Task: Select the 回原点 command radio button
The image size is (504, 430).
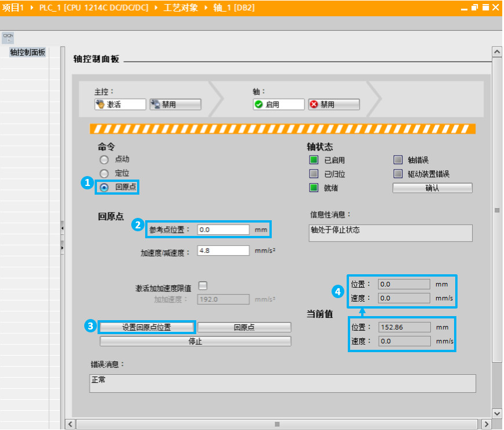Action: click(104, 187)
